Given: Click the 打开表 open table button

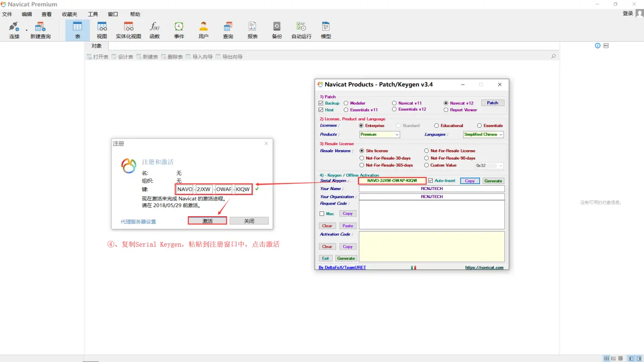Looking at the screenshot, I should pos(97,57).
